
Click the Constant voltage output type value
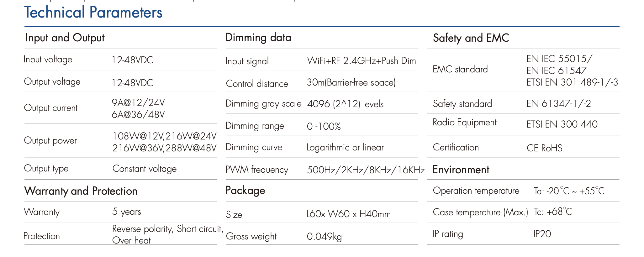point(145,169)
